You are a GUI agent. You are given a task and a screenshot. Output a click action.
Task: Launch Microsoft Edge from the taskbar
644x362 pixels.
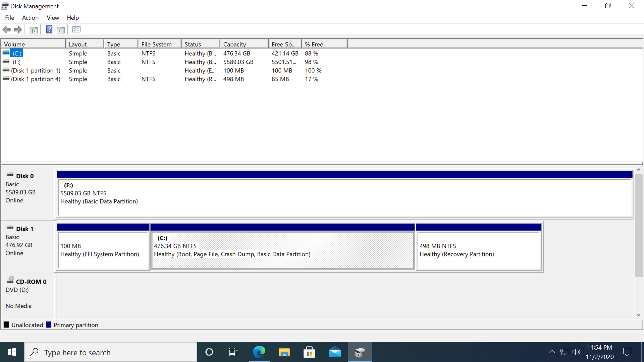[x=259, y=352]
